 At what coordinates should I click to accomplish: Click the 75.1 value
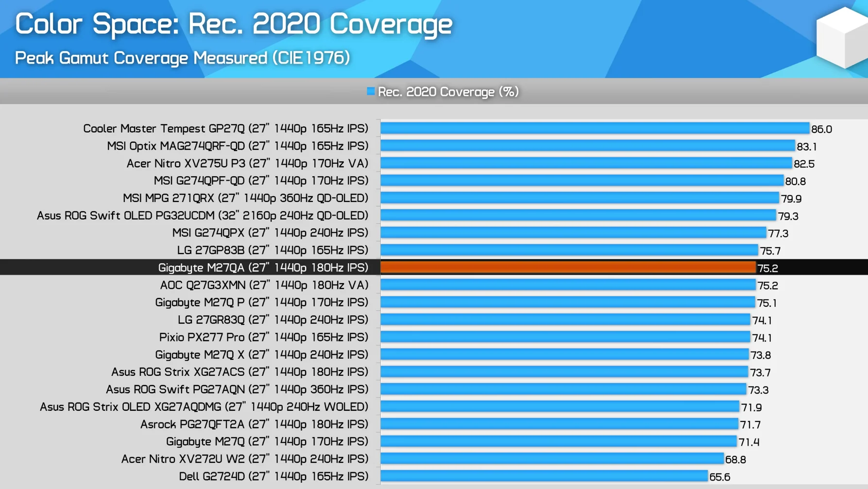[767, 303]
